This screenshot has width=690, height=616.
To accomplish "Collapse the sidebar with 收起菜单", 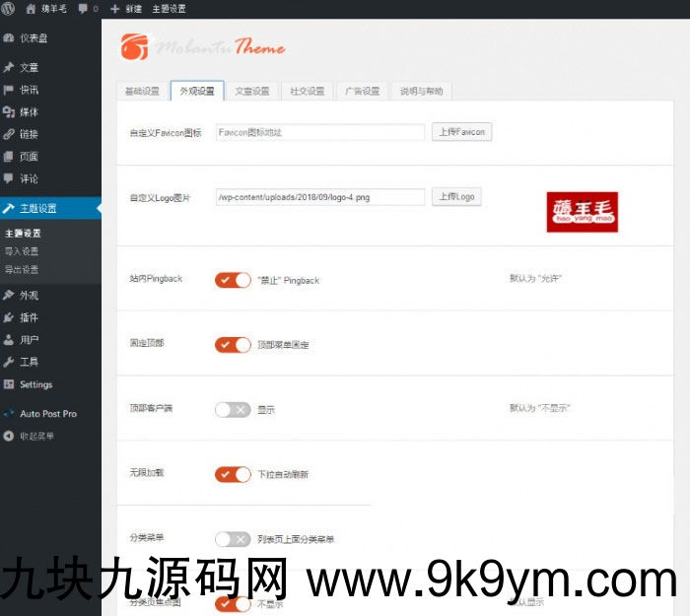I will [36, 436].
